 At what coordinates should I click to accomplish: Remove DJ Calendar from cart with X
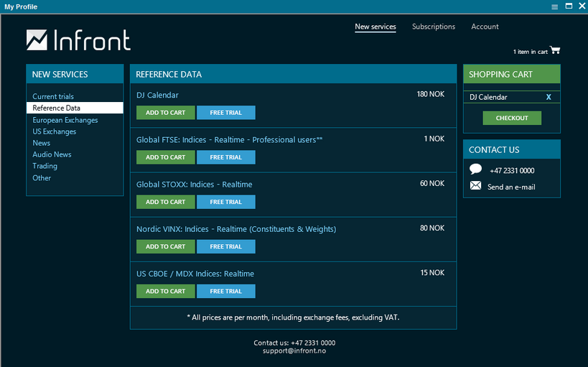549,97
